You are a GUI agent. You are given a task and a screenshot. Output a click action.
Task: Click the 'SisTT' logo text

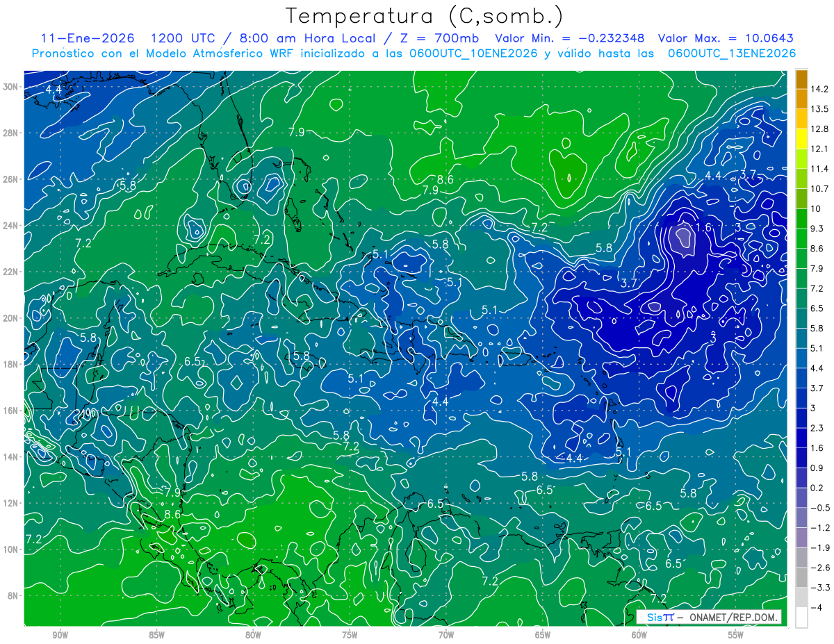[660, 617]
